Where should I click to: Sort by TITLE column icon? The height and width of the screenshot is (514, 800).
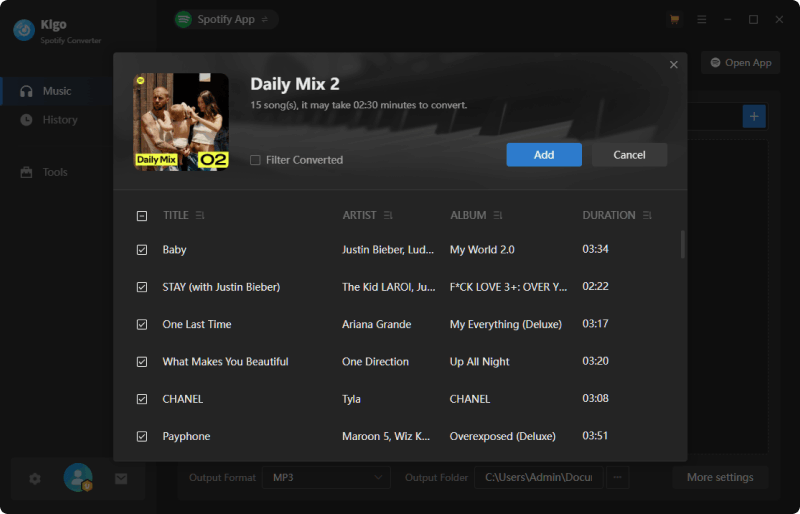(x=200, y=215)
